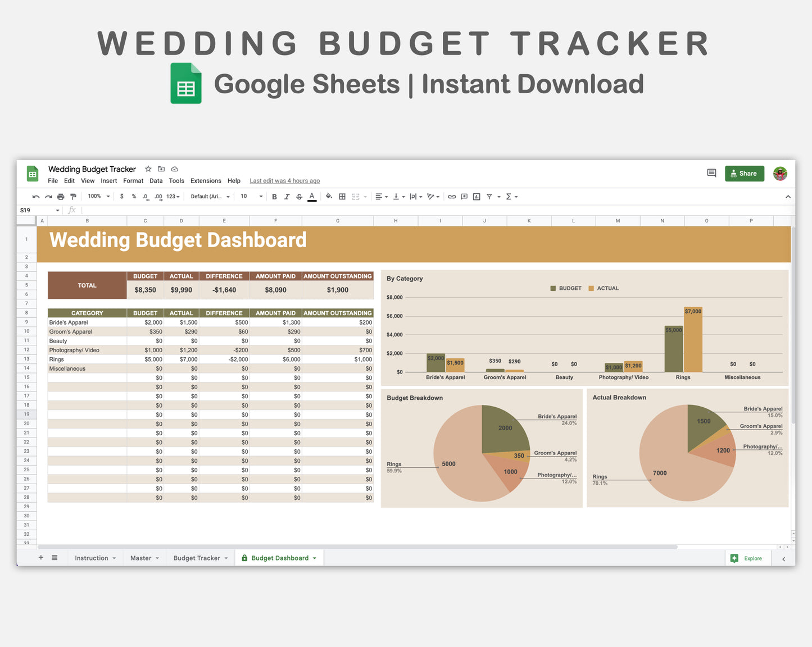Click the Insert link icon
Screen dimensions: 812x647
pyautogui.click(x=451, y=197)
